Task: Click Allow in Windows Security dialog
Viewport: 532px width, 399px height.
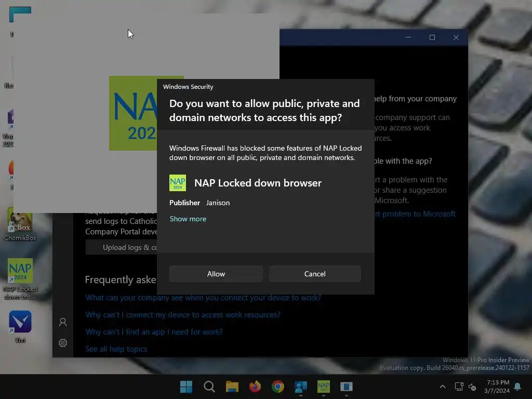Action: click(x=216, y=274)
